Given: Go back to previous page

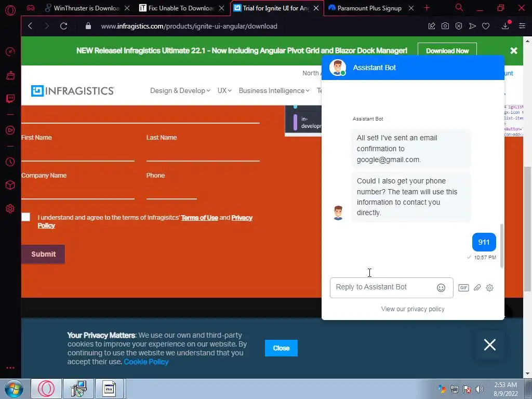Looking at the screenshot, I should (30, 26).
